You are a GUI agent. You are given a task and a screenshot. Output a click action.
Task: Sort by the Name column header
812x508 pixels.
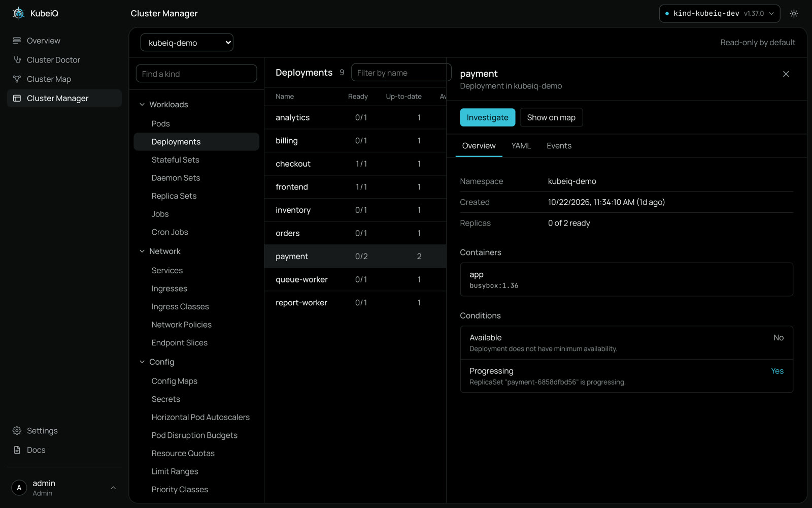pyautogui.click(x=285, y=97)
